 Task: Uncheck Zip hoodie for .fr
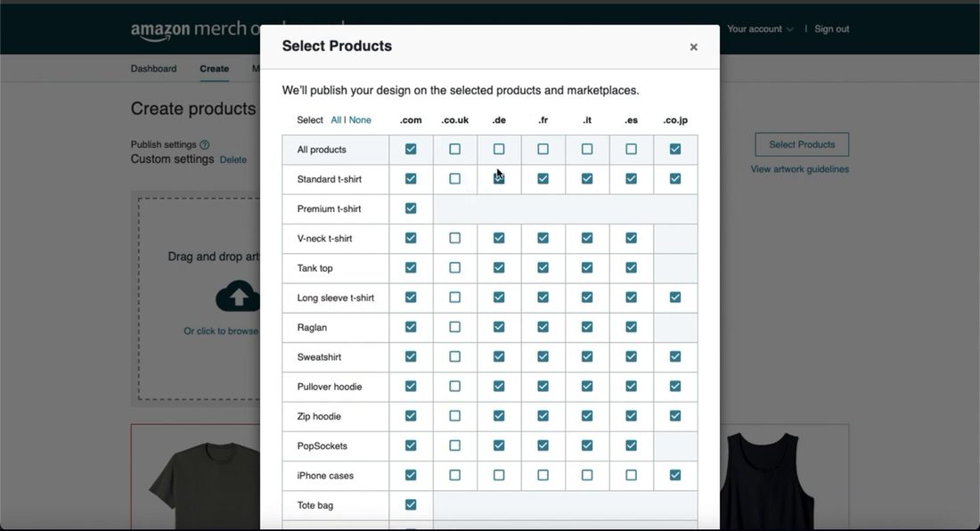(543, 416)
